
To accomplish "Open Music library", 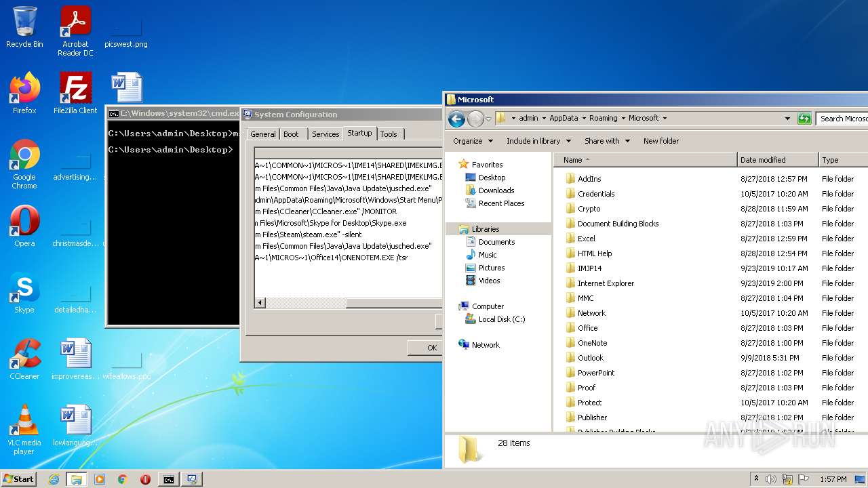I will [x=481, y=255].
